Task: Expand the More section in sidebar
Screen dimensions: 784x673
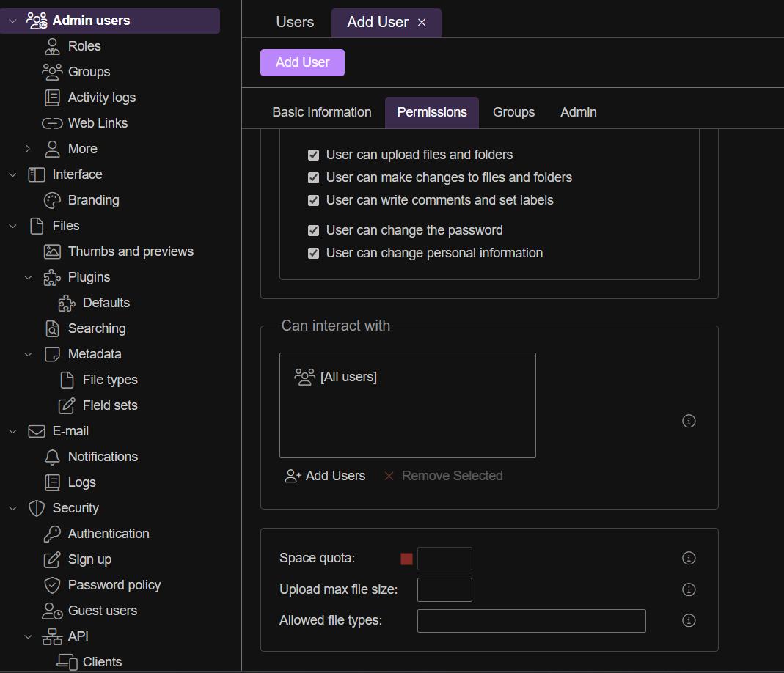Action: 28,149
